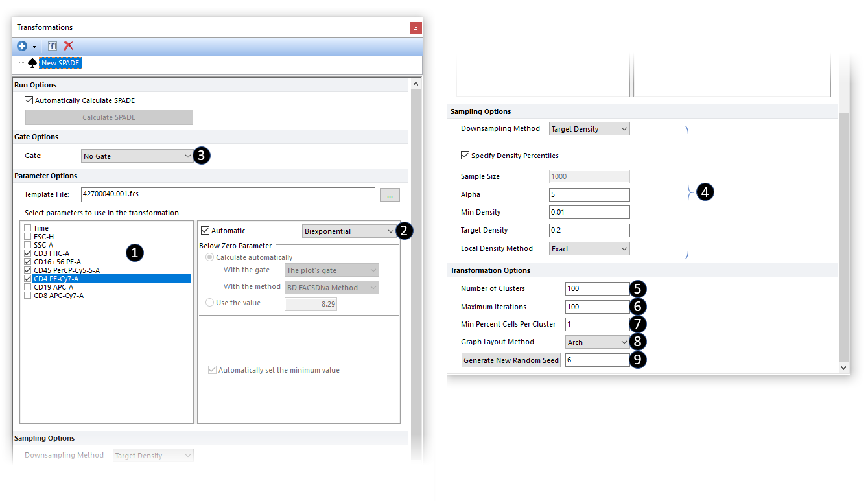
Task: Select the New SPADE tree item
Action: 60,64
